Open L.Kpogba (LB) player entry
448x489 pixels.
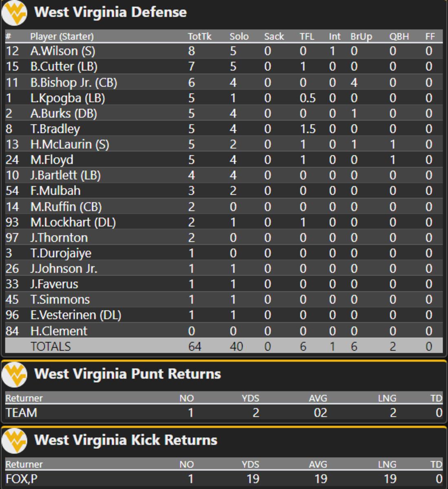click(67, 98)
